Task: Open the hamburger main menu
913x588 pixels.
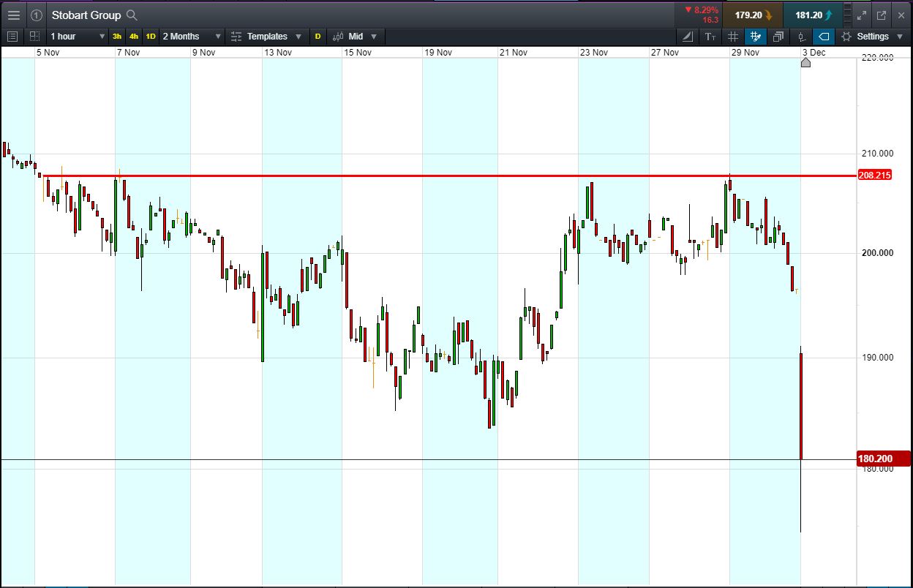Action: [14, 15]
